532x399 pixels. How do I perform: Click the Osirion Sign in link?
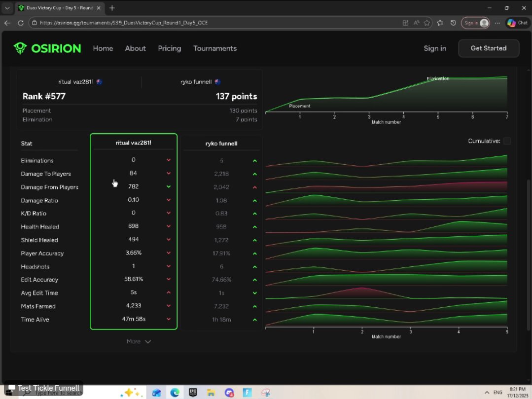pyautogui.click(x=435, y=48)
